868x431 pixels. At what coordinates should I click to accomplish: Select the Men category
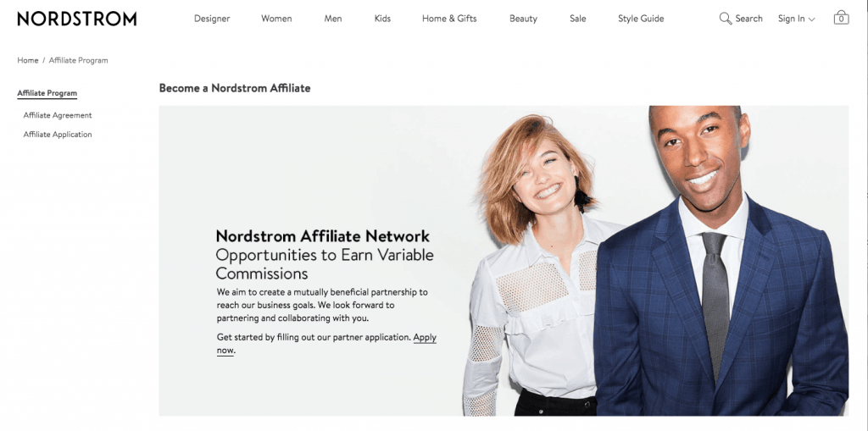click(x=332, y=19)
